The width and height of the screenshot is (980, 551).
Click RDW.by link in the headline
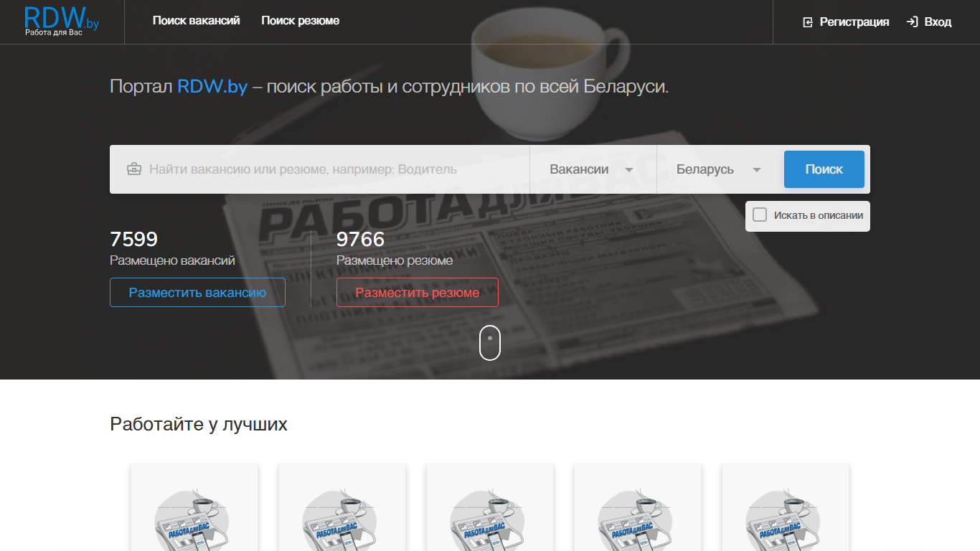click(212, 88)
